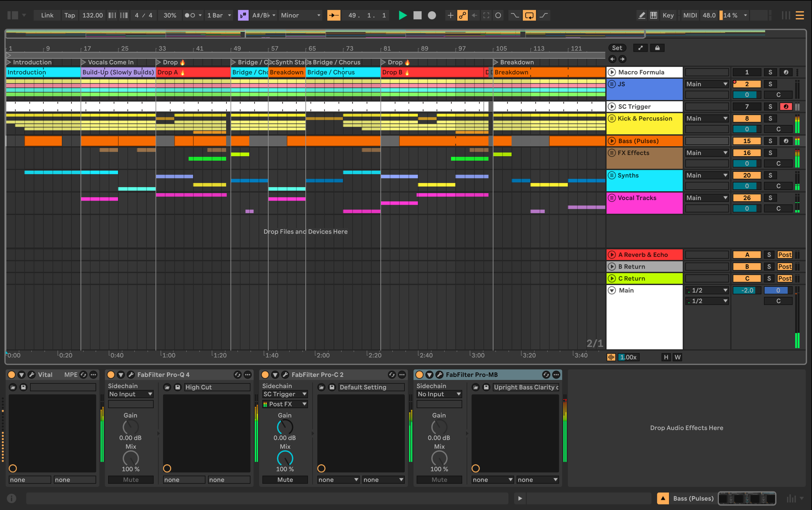Toggle Automation Arm link icon
Viewport: 812px width, 510px height.
(462, 15)
